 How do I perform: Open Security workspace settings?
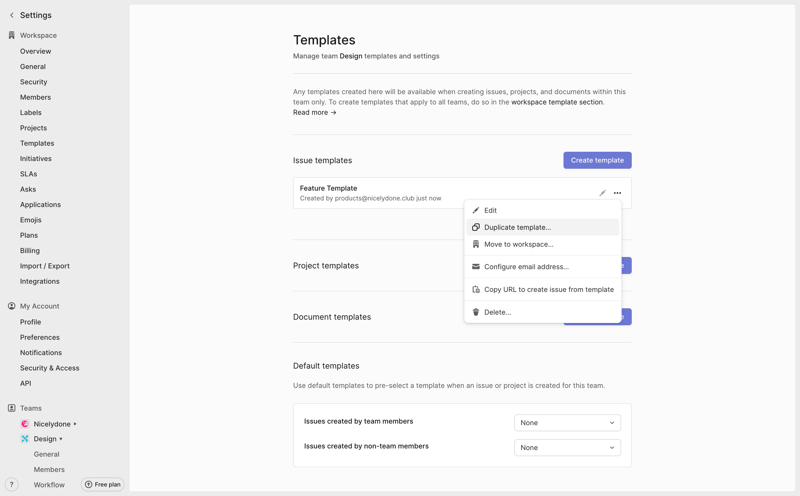pos(34,82)
